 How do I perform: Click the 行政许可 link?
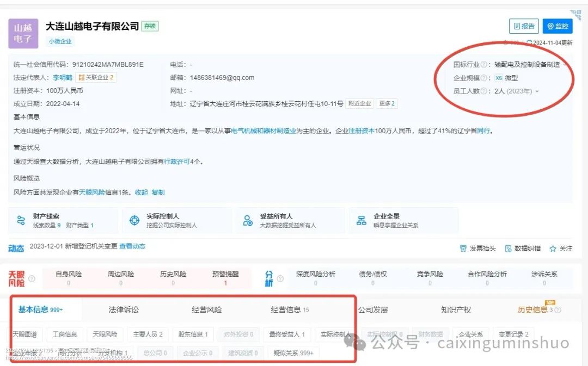click(x=177, y=162)
